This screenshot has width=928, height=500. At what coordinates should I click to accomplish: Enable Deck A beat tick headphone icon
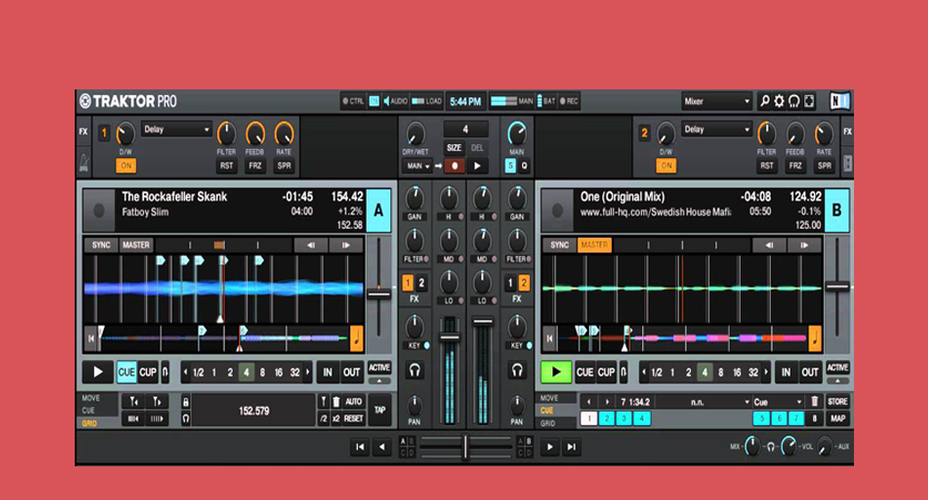pos(185,418)
